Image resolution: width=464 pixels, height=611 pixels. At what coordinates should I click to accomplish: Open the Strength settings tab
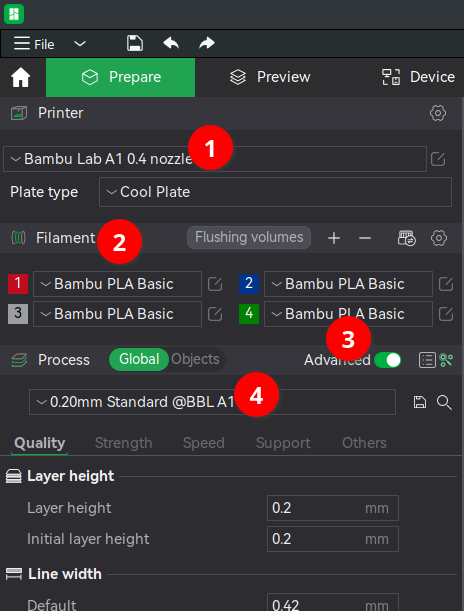point(123,443)
